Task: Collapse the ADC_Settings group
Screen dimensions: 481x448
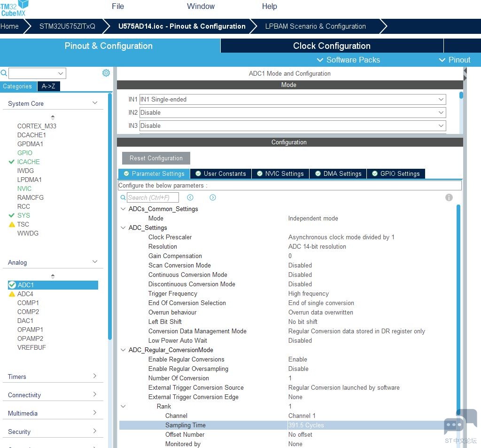Action: [123, 228]
